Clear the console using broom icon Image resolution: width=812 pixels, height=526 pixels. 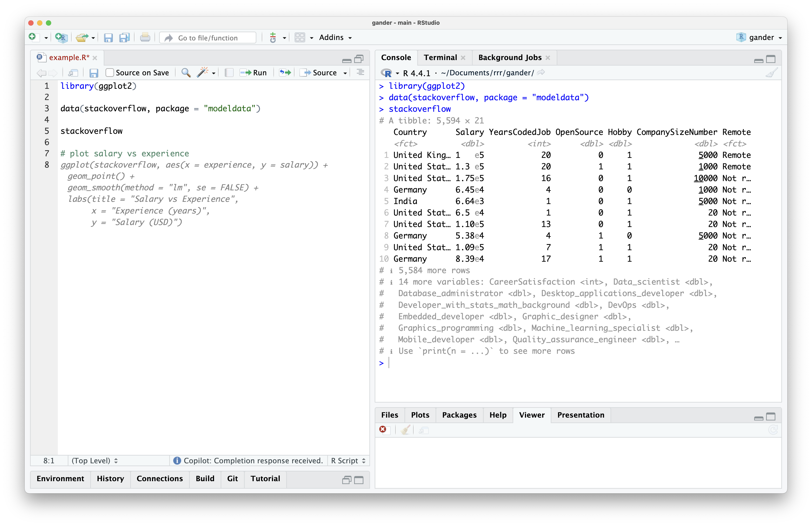[x=771, y=72]
